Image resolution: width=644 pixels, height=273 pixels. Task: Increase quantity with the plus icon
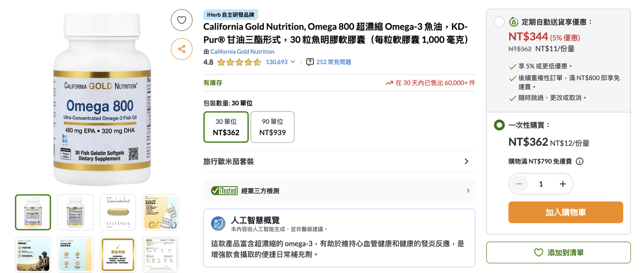(563, 184)
